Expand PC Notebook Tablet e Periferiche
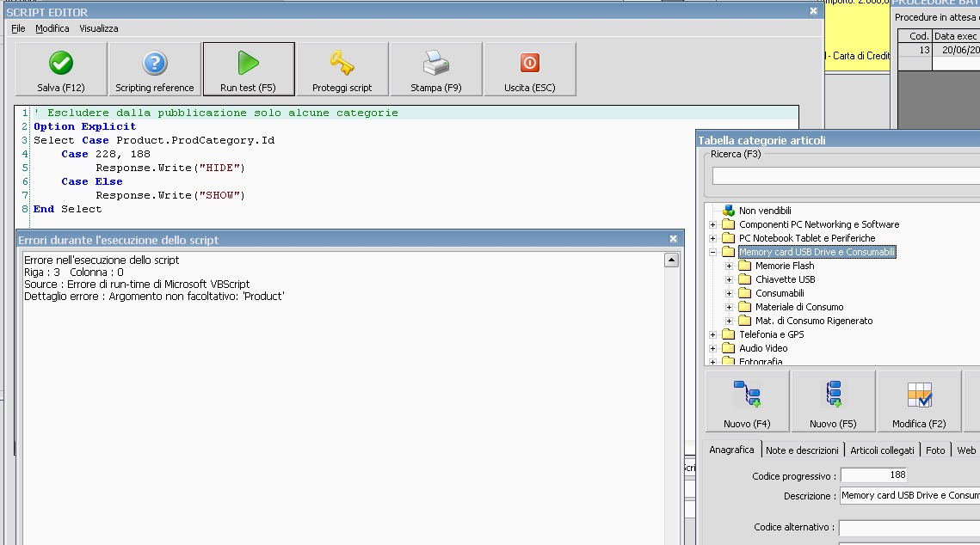The width and height of the screenshot is (980, 545). [x=713, y=238]
